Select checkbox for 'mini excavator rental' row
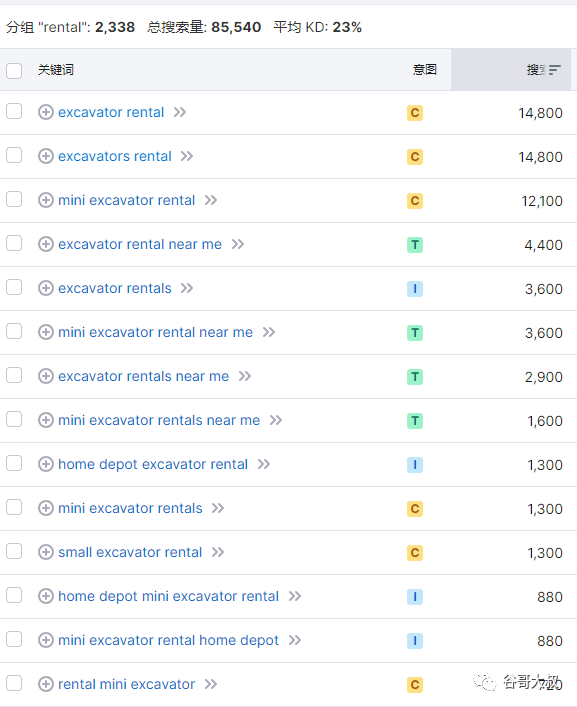Viewport: 577px width, 707px height. (x=14, y=199)
